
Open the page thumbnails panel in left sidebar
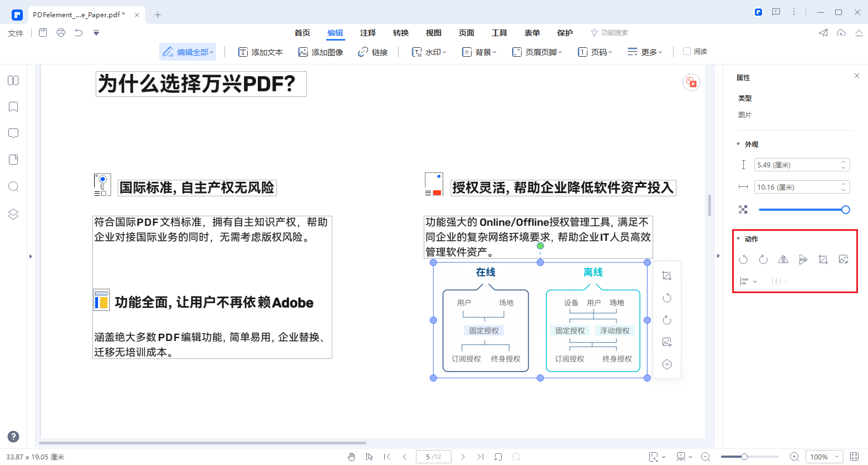click(x=13, y=80)
